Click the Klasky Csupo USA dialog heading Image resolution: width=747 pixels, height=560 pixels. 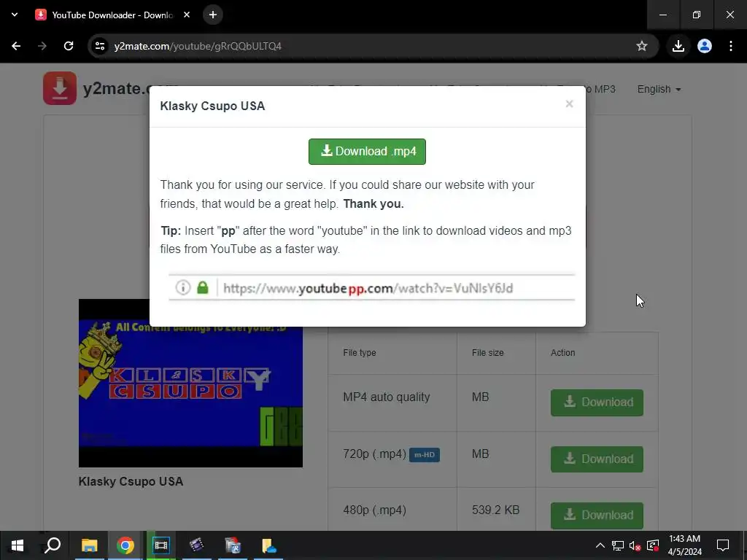(x=212, y=106)
